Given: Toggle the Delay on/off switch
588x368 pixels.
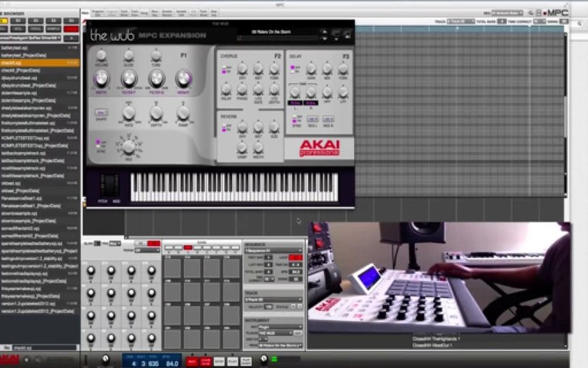Looking at the screenshot, I should [292, 69].
